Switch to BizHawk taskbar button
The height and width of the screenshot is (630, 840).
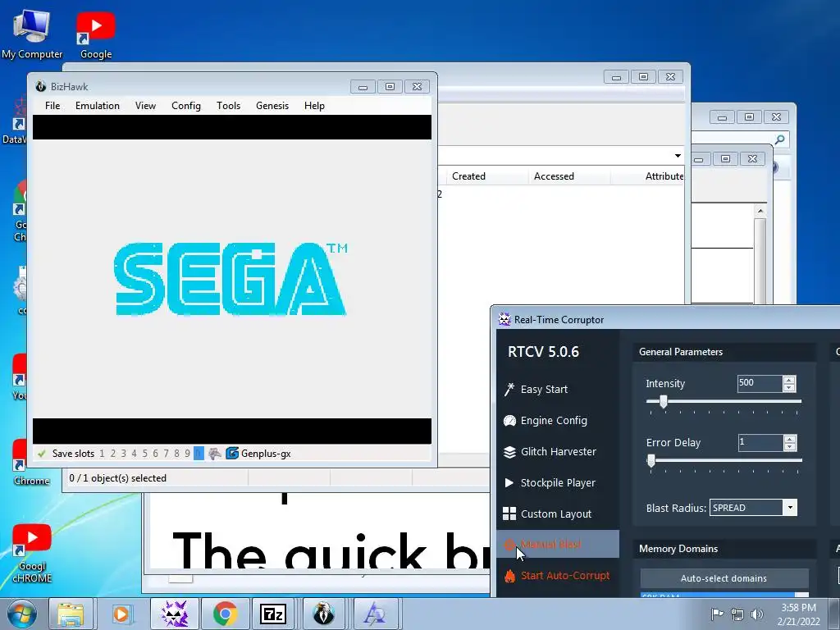tap(323, 614)
